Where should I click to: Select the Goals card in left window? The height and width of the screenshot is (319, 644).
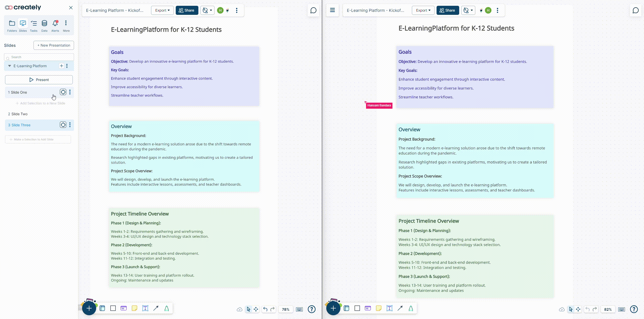click(184, 76)
